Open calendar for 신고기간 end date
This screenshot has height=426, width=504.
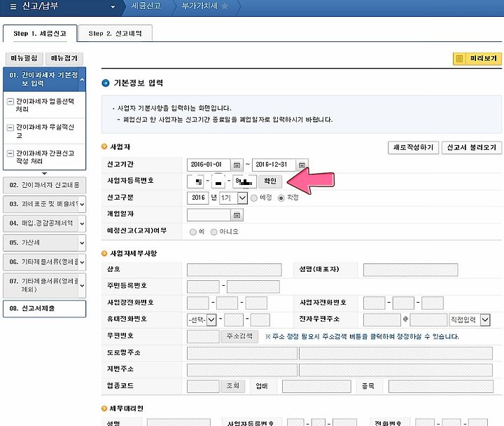click(x=302, y=165)
